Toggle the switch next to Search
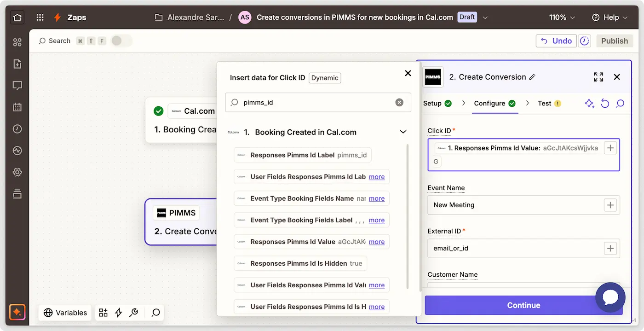Image resolution: width=644 pixels, height=331 pixels. coord(121,41)
